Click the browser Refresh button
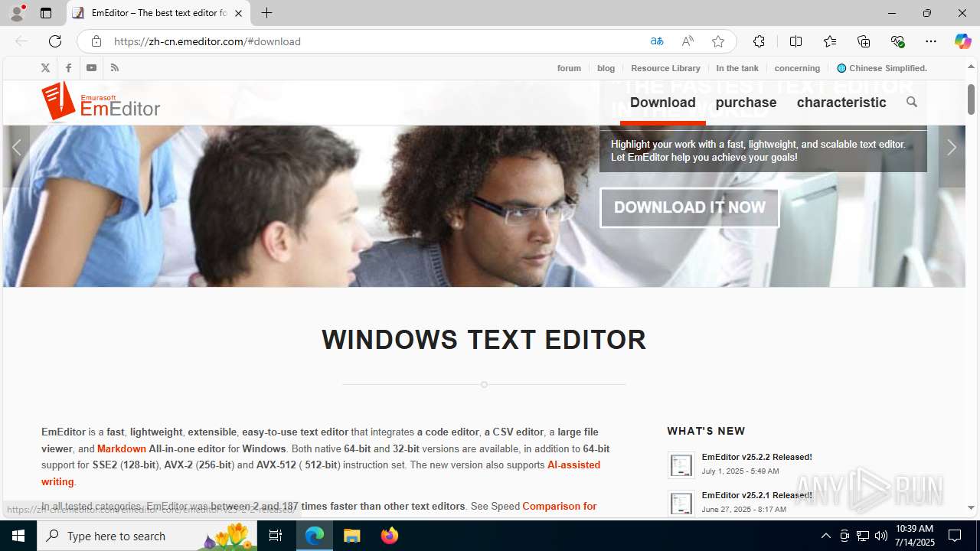Screen dimensions: 980x551 click(55, 41)
